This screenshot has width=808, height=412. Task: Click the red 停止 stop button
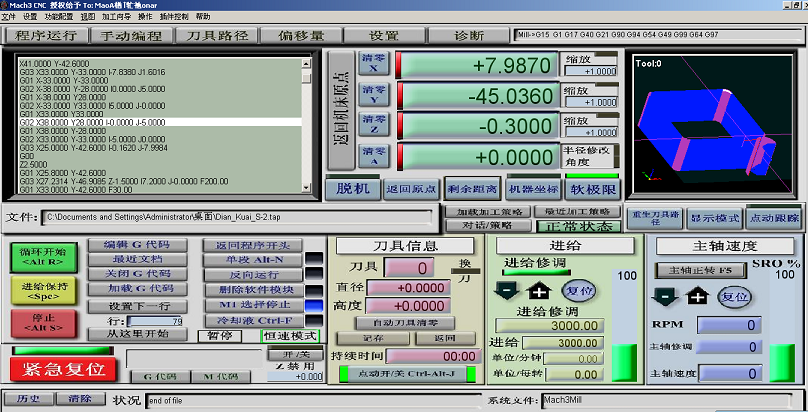click(43, 323)
